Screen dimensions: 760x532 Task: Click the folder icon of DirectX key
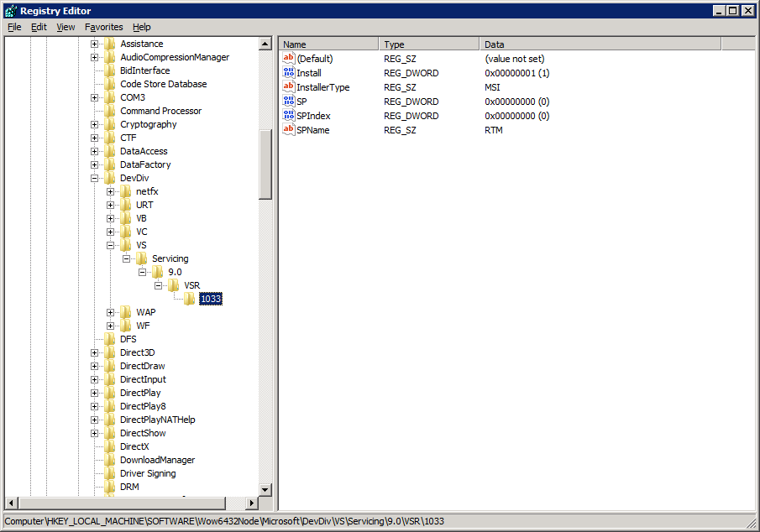coord(110,446)
